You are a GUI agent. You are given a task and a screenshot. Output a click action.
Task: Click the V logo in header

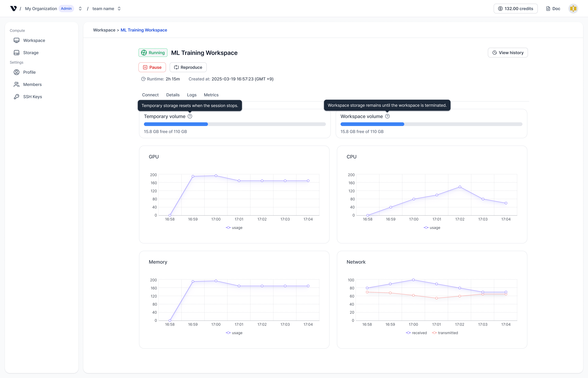[x=14, y=9]
